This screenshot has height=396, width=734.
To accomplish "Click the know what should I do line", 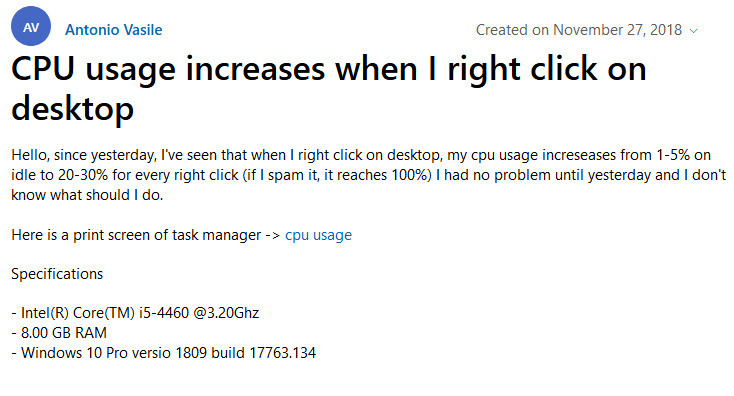I will (87, 195).
